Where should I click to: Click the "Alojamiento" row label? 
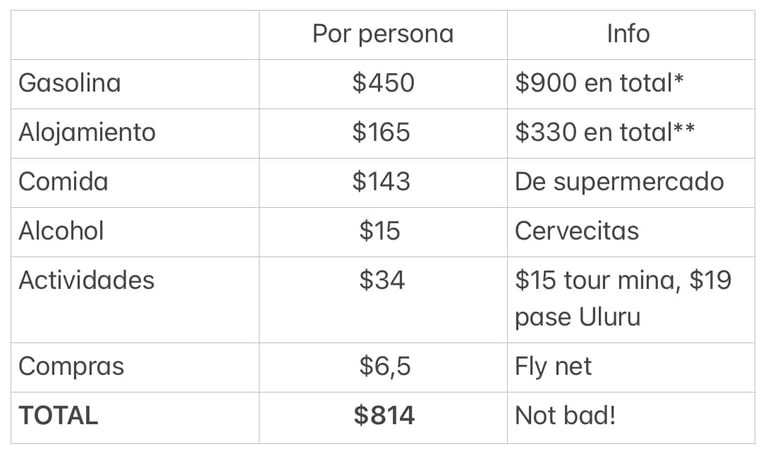(87, 132)
